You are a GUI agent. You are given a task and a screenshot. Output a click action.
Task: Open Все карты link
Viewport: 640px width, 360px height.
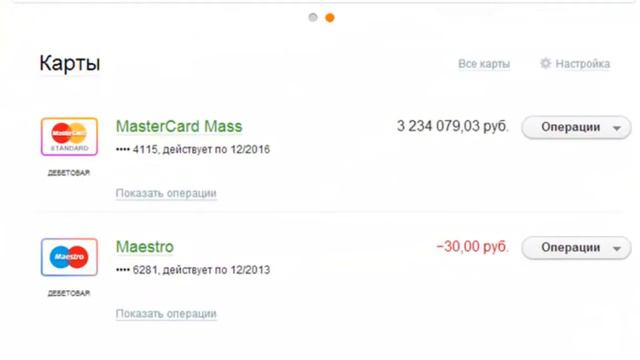(x=484, y=64)
